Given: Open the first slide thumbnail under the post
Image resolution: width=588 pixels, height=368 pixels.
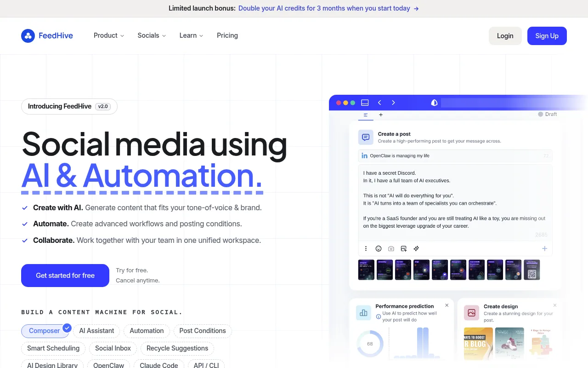Looking at the screenshot, I should point(366,270).
